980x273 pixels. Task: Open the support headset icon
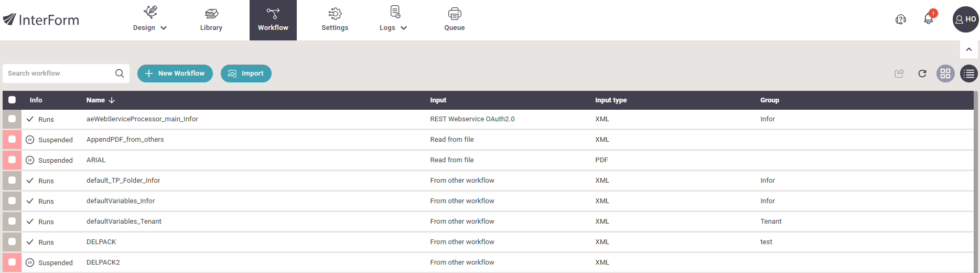tap(901, 20)
